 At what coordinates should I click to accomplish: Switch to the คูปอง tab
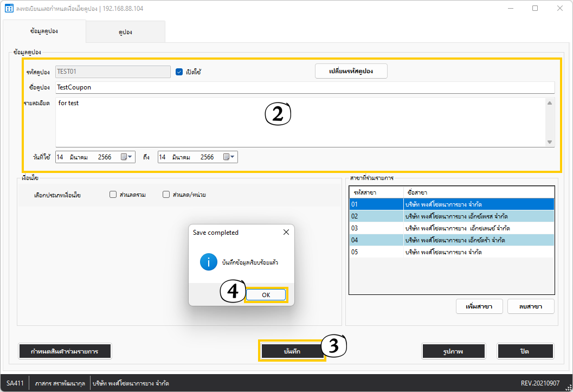click(x=125, y=32)
